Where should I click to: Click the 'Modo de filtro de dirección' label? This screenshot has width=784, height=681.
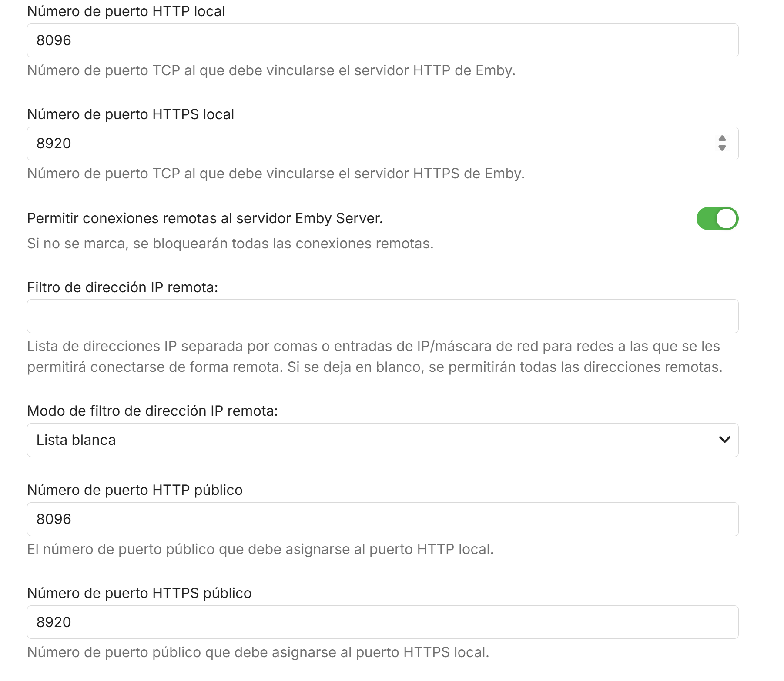[152, 411]
